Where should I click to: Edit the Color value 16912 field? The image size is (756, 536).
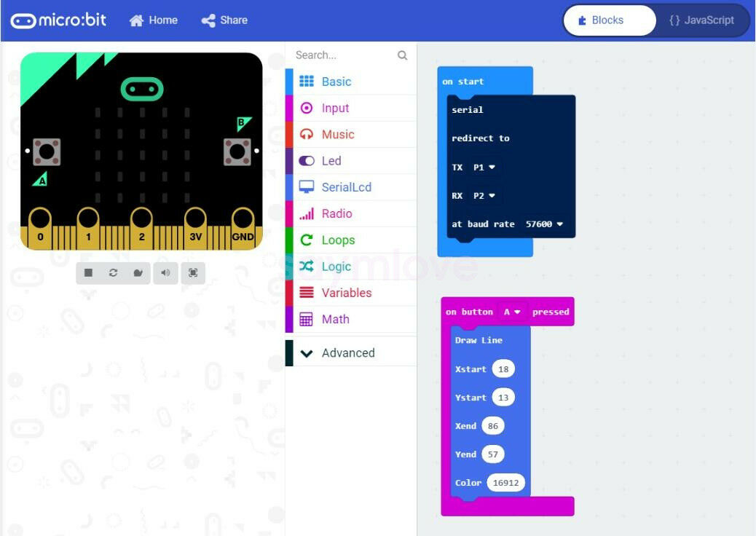coord(505,483)
